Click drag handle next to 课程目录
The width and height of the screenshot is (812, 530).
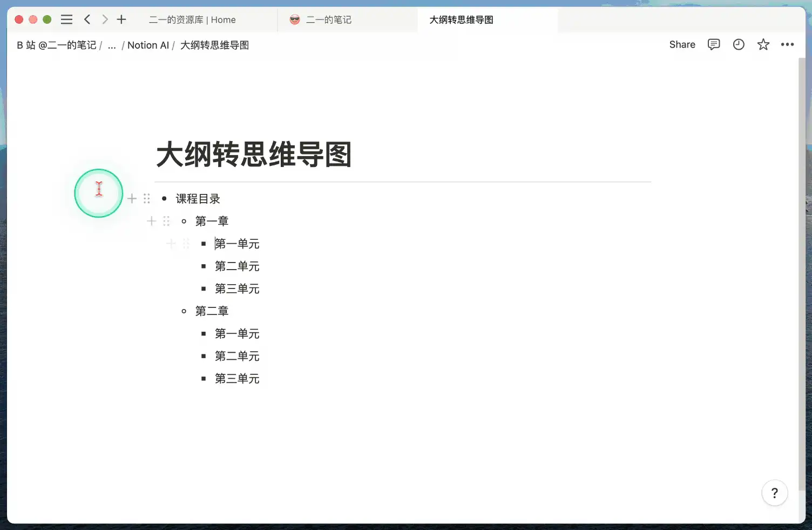pyautogui.click(x=147, y=199)
